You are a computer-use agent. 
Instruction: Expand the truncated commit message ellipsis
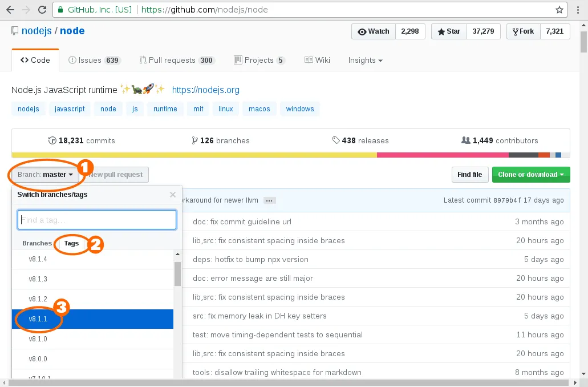269,200
